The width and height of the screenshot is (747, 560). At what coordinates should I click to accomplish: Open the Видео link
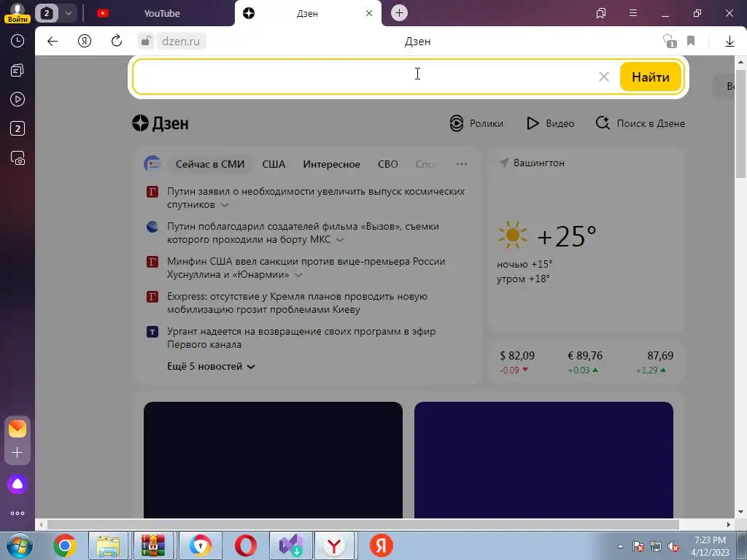click(550, 123)
